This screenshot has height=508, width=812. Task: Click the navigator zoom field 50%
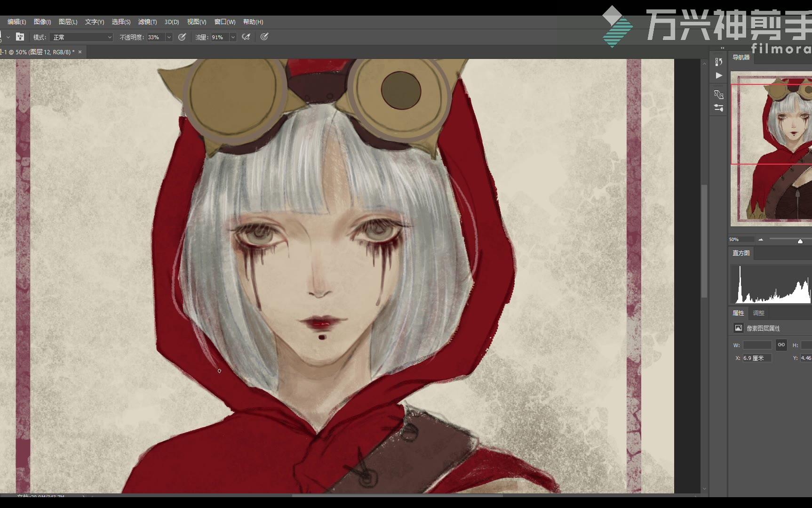coord(741,240)
